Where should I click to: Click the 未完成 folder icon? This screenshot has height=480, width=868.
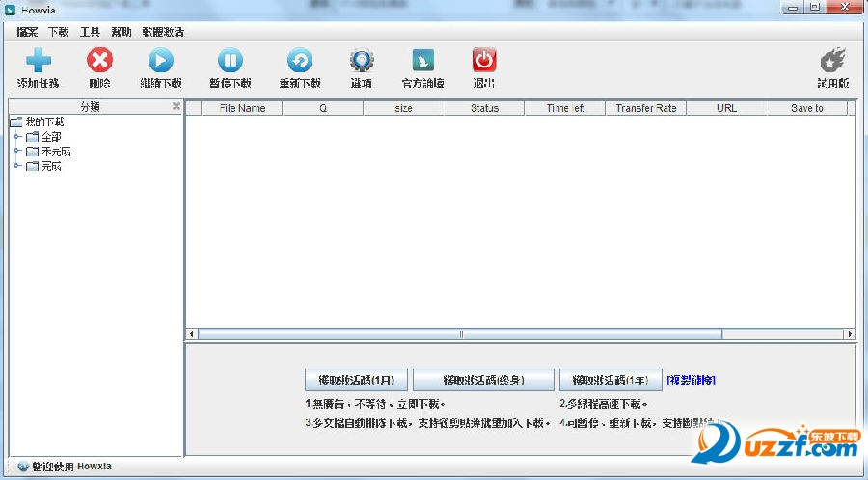32,151
